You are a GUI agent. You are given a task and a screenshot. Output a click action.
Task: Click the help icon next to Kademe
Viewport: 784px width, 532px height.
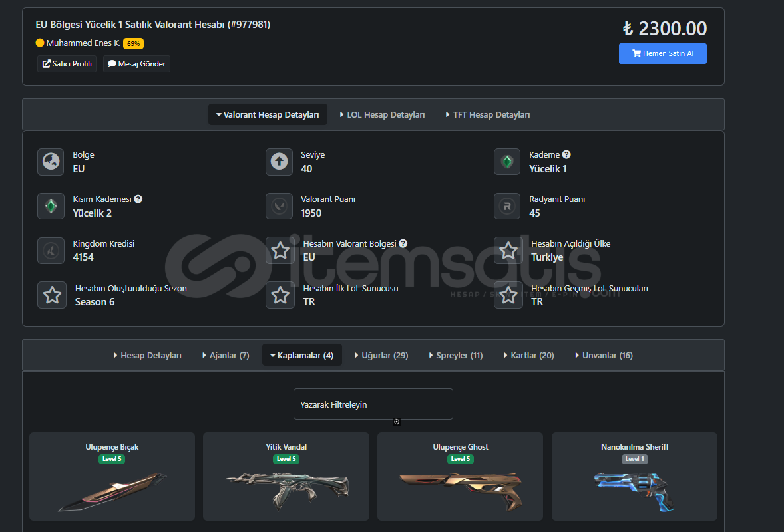[x=566, y=154]
